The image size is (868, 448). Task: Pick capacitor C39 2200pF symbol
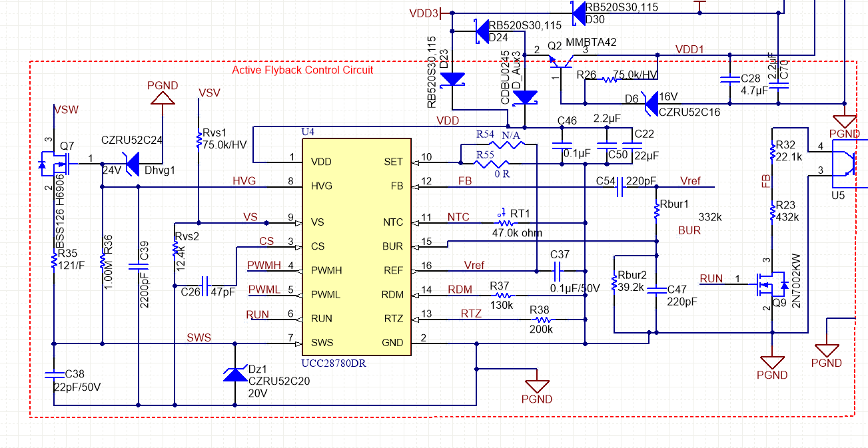coord(138,266)
